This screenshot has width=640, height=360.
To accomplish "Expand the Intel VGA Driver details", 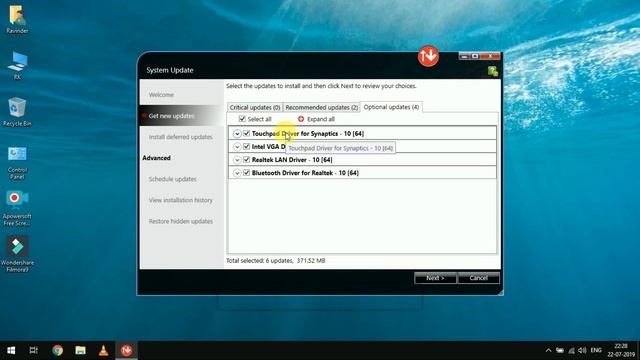I will [237, 147].
